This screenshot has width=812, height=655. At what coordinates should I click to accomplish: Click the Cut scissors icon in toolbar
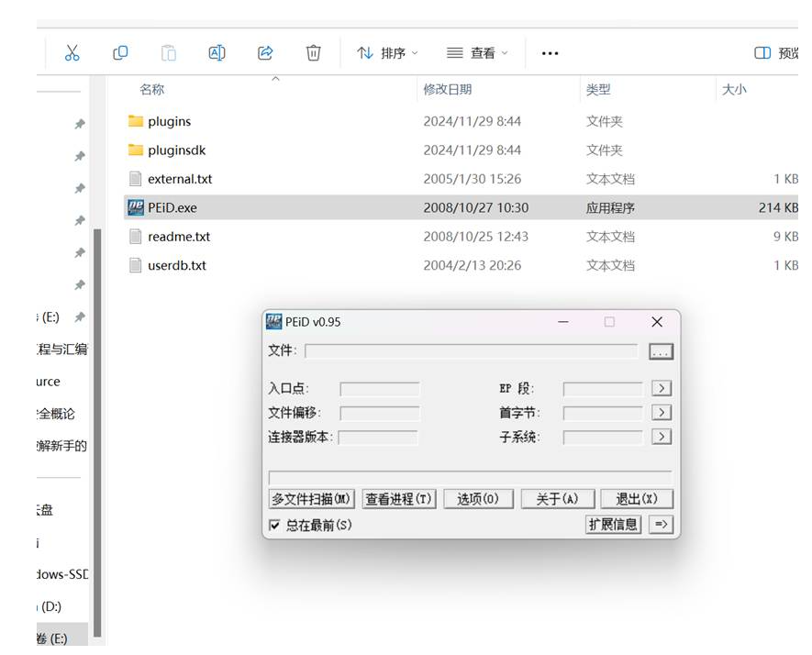point(72,53)
